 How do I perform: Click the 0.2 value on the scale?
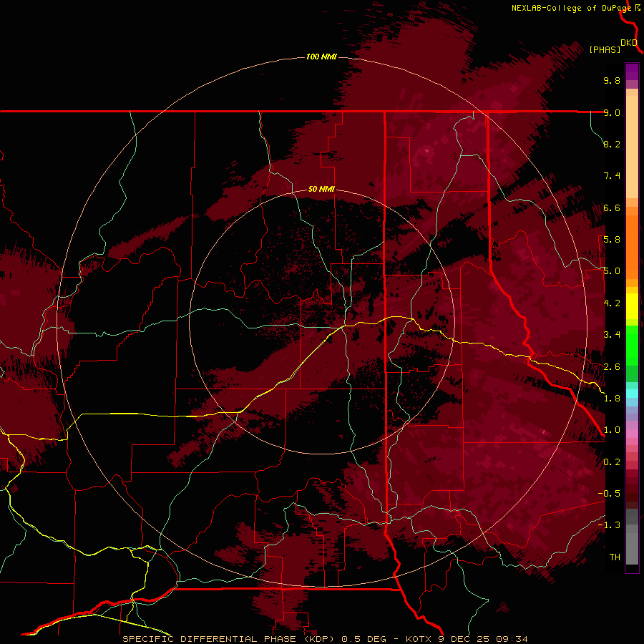(612, 462)
